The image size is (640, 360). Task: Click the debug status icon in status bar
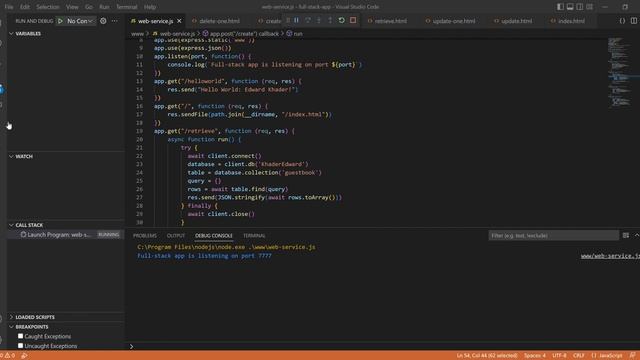pos(24,356)
